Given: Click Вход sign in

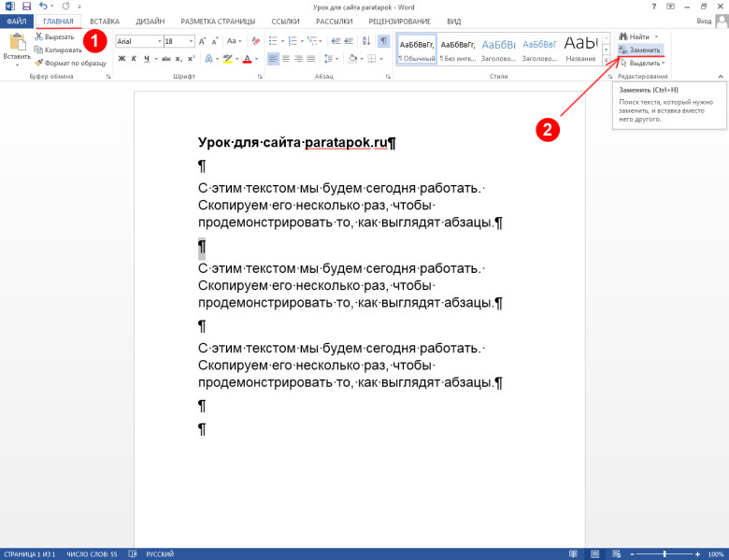Looking at the screenshot, I should (x=704, y=21).
